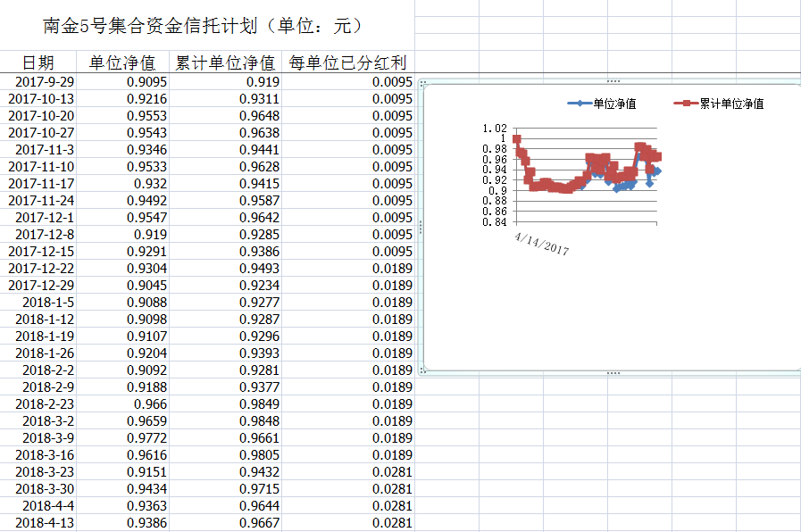Select the chart's bottom-middle resize handle
The image size is (801, 532).
click(613, 372)
